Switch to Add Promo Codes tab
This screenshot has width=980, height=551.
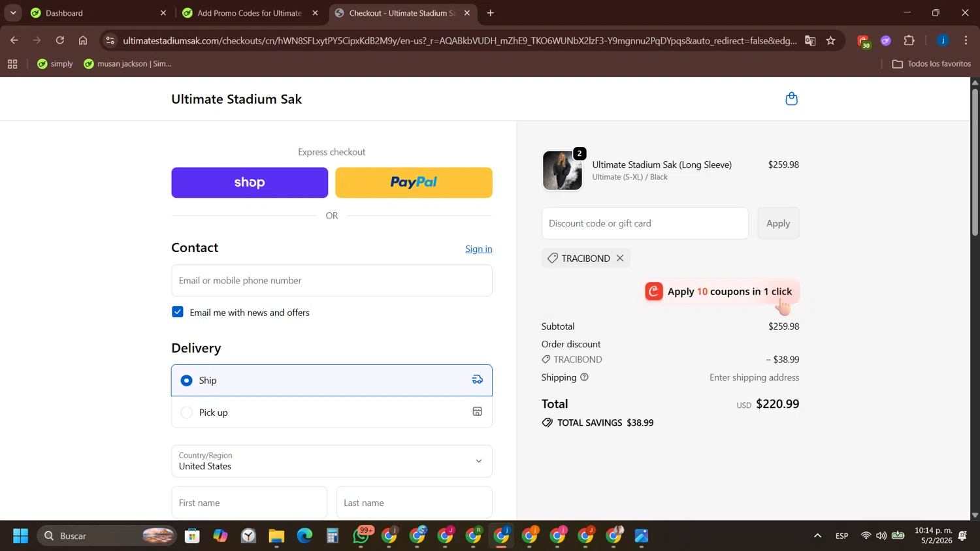[248, 13]
